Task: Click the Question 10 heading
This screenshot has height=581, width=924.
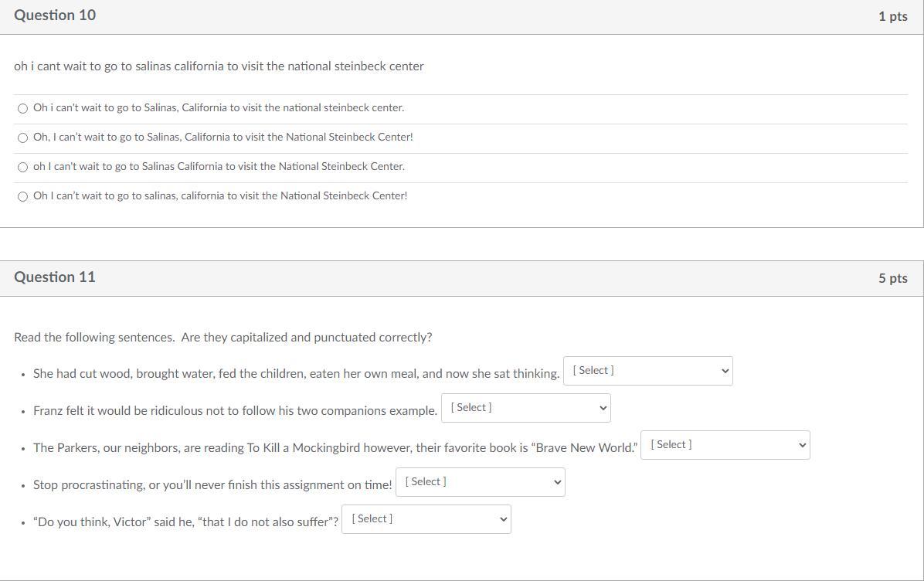Action: tap(55, 15)
